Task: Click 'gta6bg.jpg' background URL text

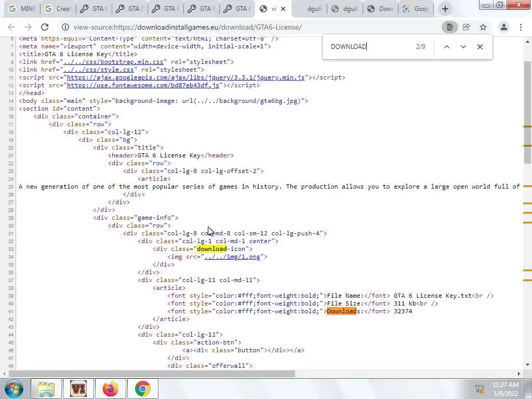Action: [278, 101]
